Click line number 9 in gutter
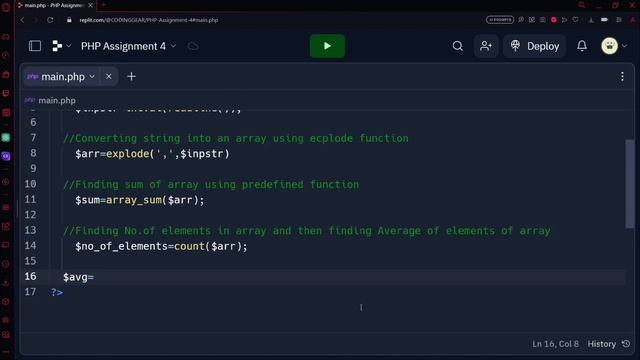 point(33,169)
